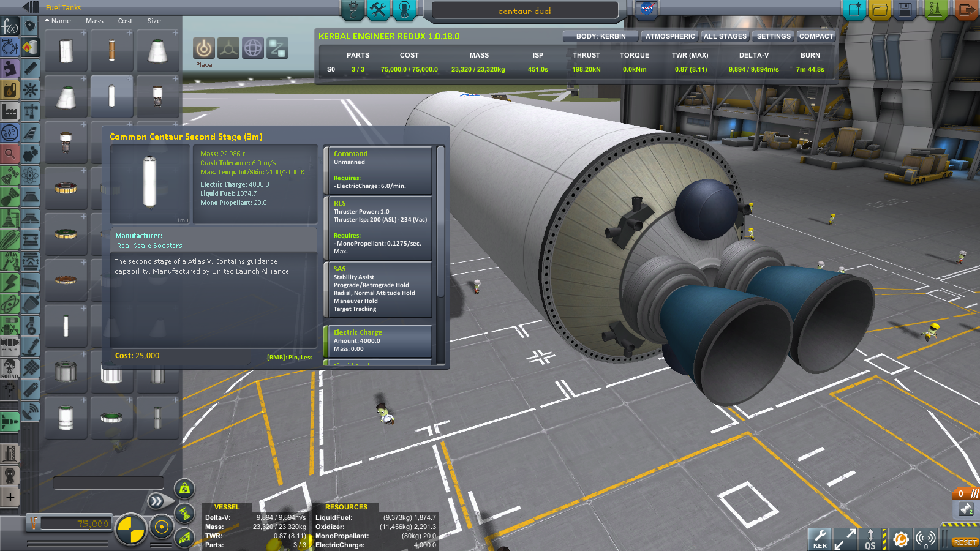This screenshot has width=980, height=551.
Task: Open the Crew assignment tab
Action: [404, 10]
